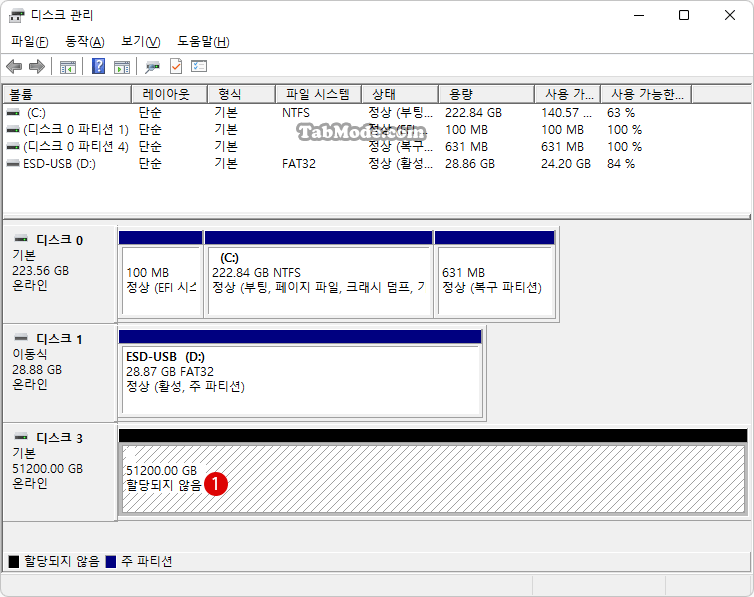Click the disk list settings toolbar icon
754x597 pixels.
(199, 66)
